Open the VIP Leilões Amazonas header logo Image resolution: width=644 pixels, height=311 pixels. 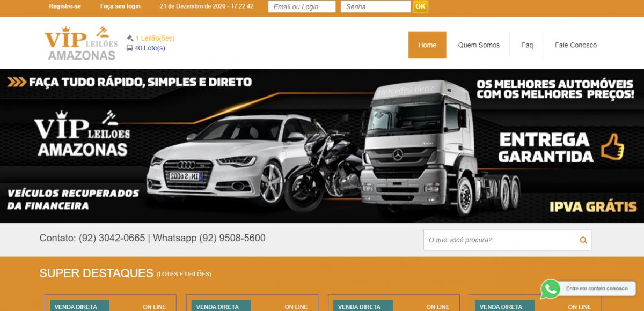tap(80, 43)
